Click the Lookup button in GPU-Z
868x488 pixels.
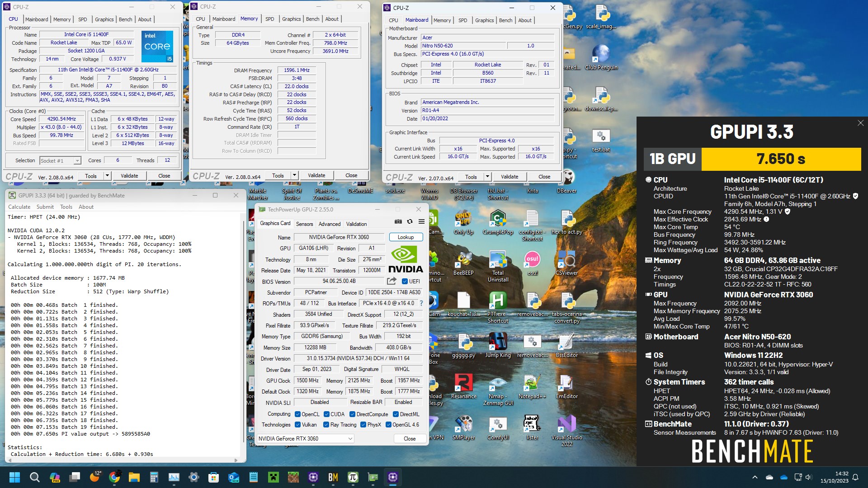point(406,237)
